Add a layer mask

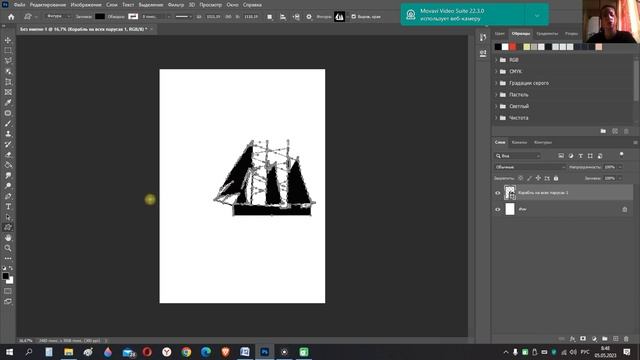click(x=583, y=339)
